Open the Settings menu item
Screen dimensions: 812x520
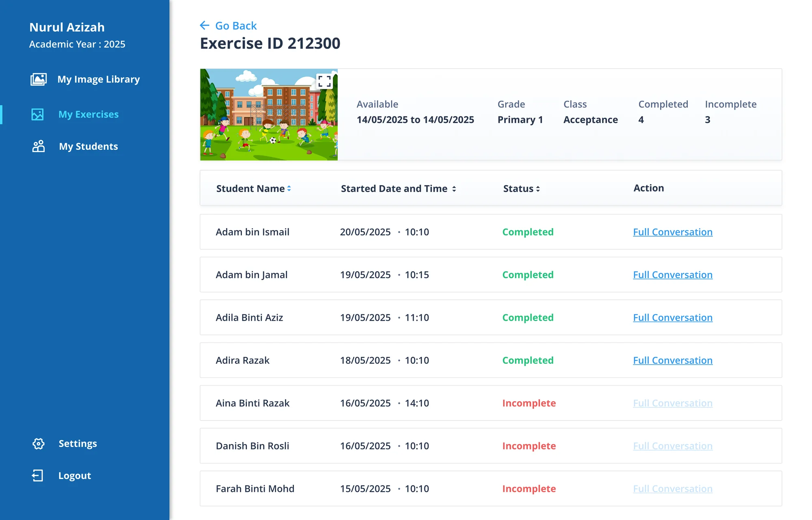click(78, 444)
